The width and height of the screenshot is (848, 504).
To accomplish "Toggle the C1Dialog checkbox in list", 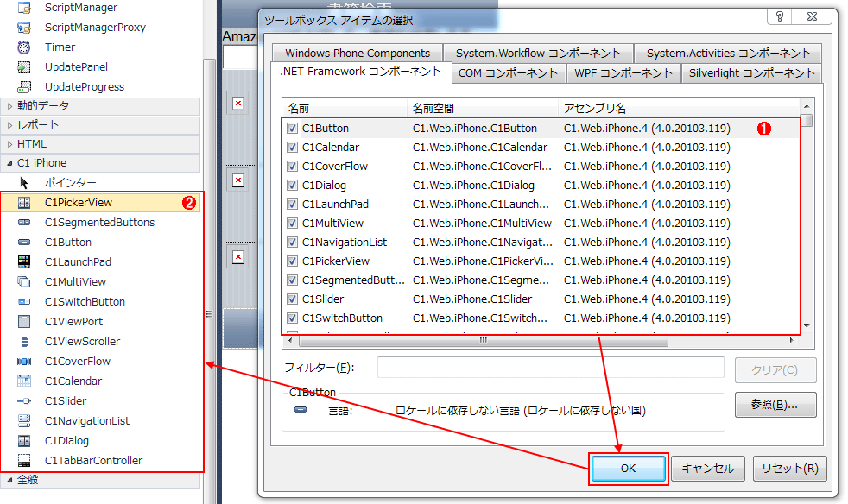I will pyautogui.click(x=292, y=185).
